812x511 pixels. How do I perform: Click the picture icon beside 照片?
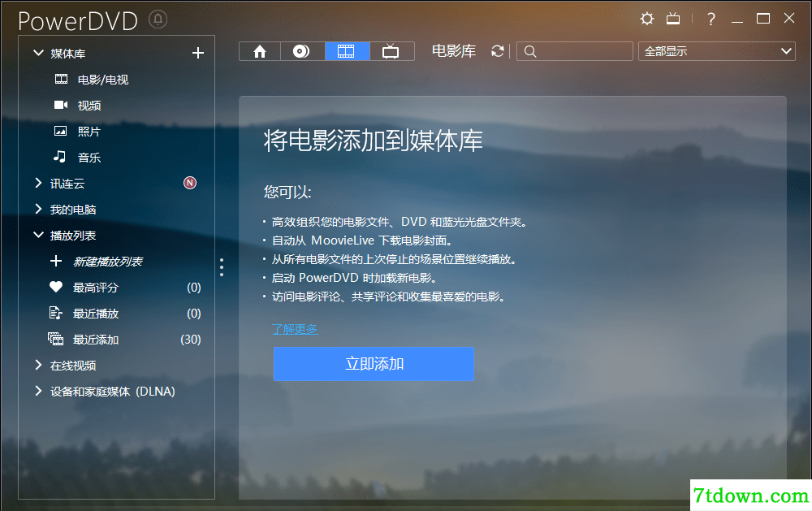(x=61, y=131)
